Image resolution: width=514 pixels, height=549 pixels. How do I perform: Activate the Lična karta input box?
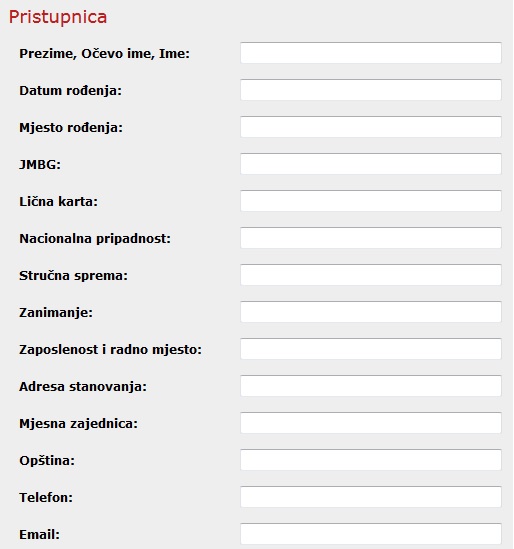[371, 201]
